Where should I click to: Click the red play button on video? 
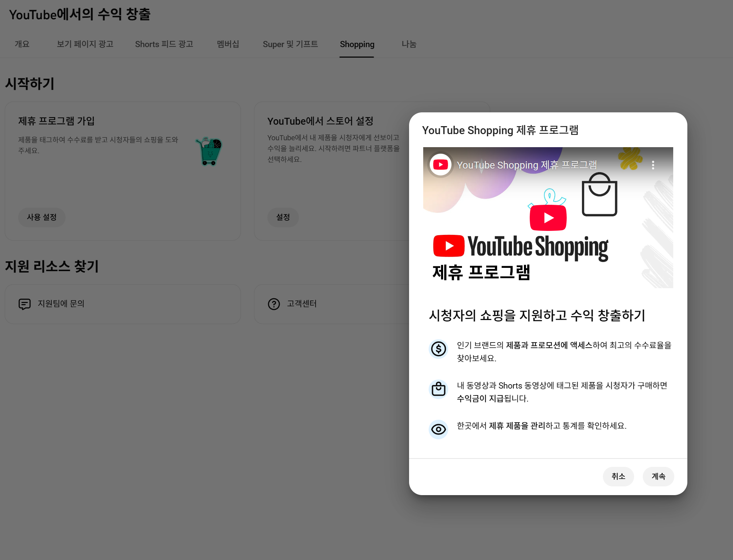[x=548, y=218]
